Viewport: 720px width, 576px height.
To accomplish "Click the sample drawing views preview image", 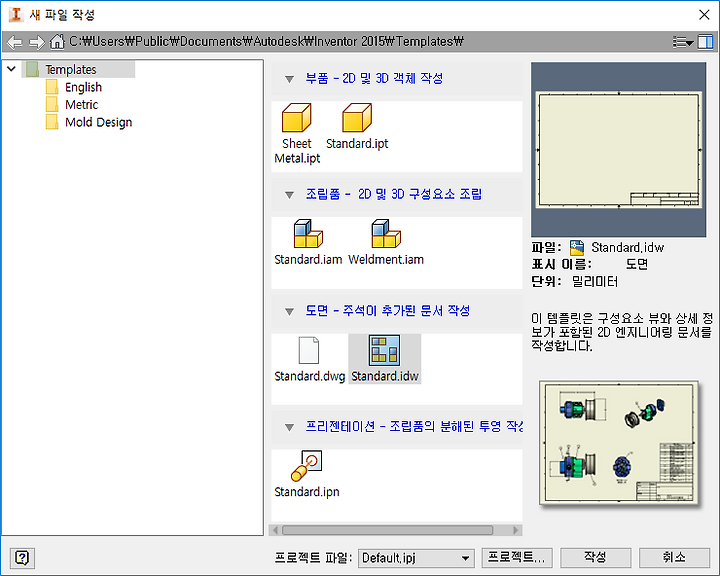I will [619, 443].
